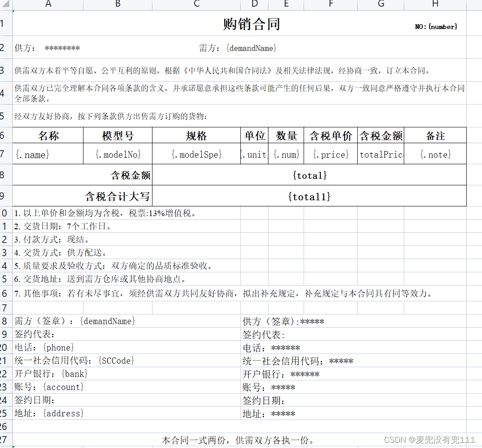Select column G header
This screenshot has height=448, width=482.
click(381, 4)
